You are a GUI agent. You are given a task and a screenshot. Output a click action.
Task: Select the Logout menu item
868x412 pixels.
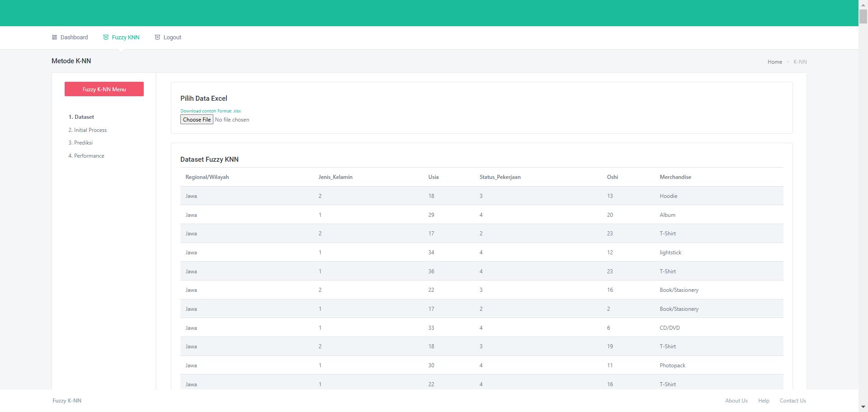pos(172,37)
